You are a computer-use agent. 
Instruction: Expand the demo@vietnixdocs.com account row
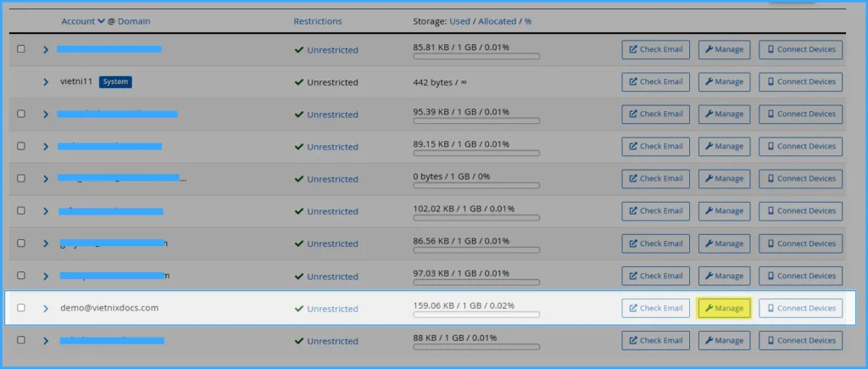(46, 308)
